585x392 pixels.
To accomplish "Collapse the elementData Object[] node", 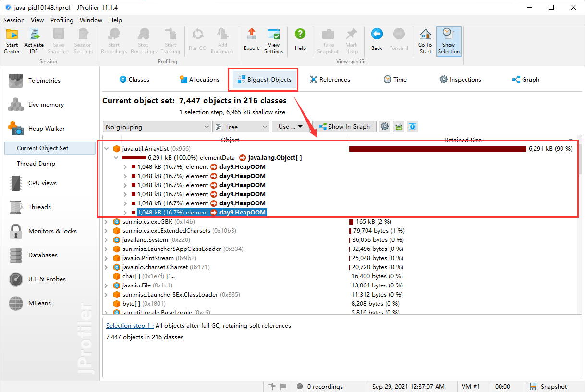I will coord(116,158).
